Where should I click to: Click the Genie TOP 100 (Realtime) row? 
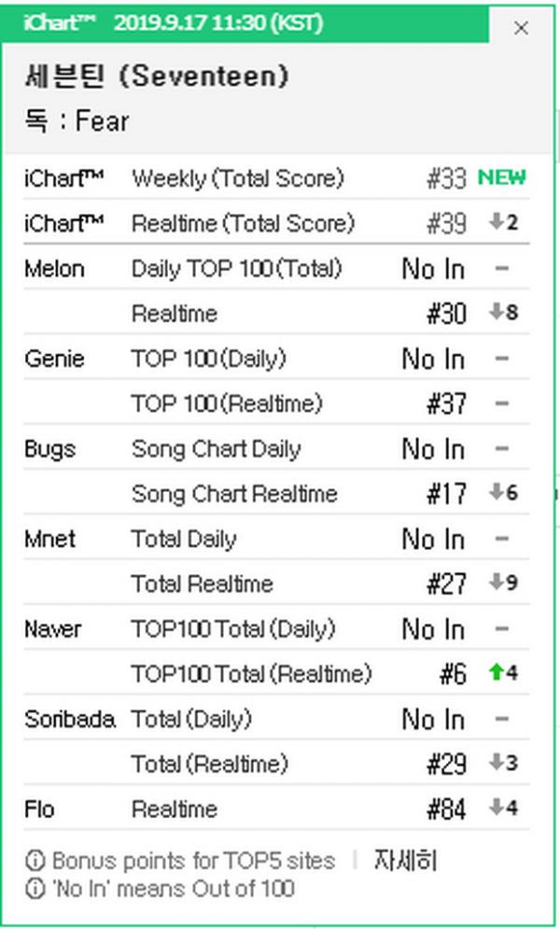[x=276, y=403]
